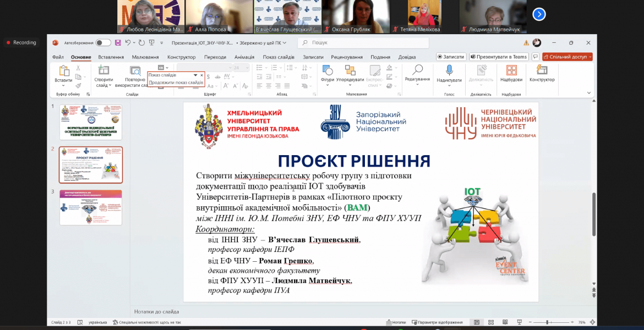Switch to the Переходи tab
Image resolution: width=644 pixels, height=330 pixels.
pyautogui.click(x=215, y=57)
